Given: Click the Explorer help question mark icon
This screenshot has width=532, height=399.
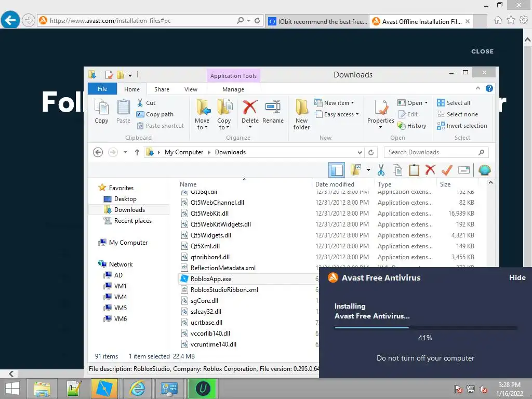Looking at the screenshot, I should 489,88.
